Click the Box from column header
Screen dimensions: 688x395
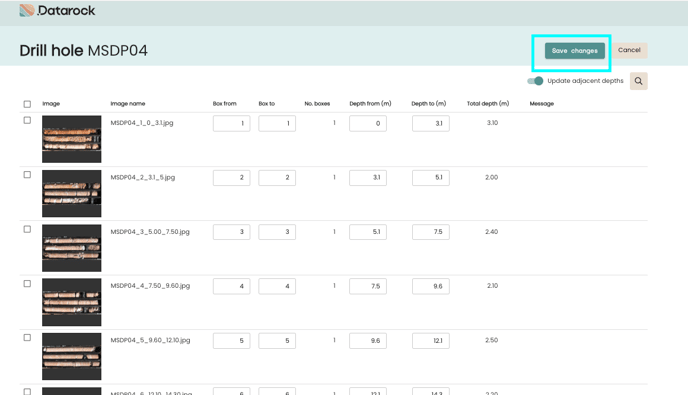point(225,104)
